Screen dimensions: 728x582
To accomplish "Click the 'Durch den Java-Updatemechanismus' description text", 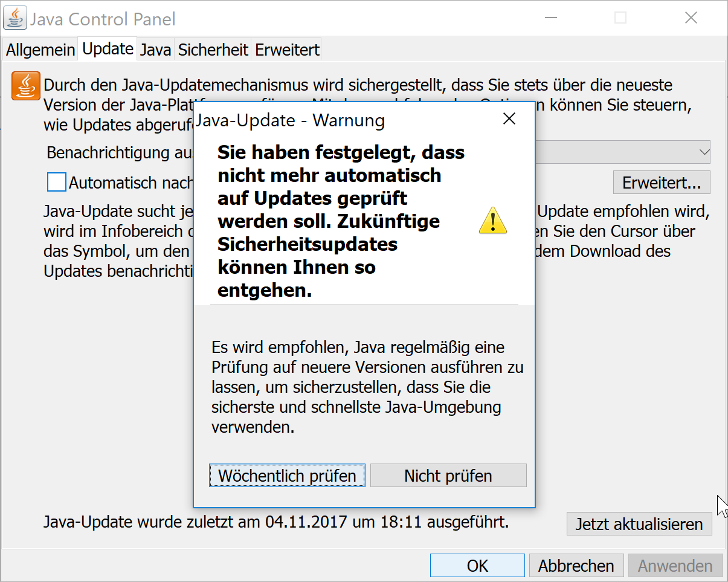I will pos(367,105).
